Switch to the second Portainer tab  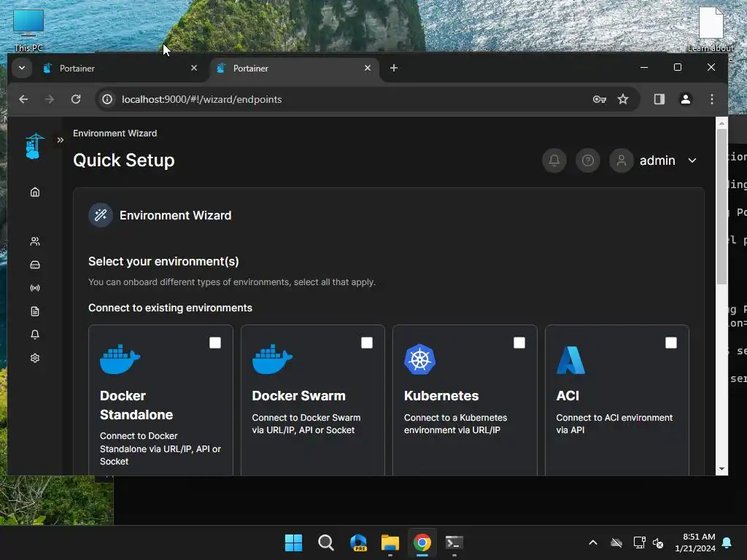click(x=294, y=69)
